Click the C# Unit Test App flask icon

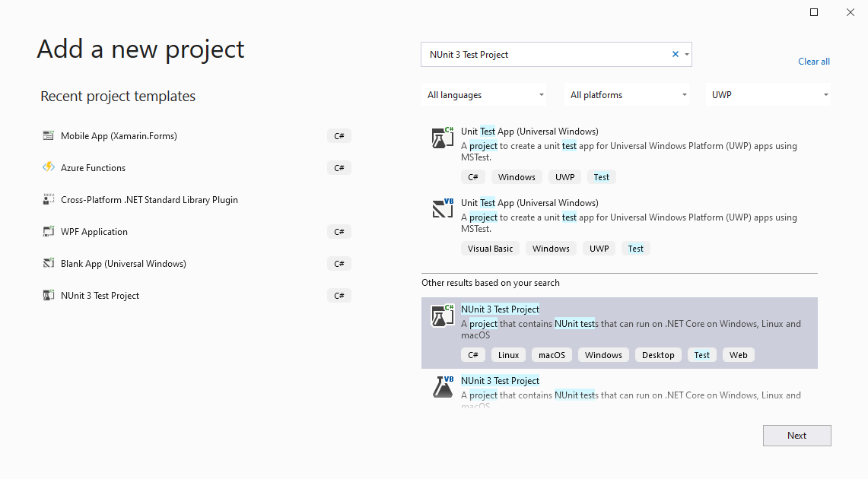pos(442,138)
